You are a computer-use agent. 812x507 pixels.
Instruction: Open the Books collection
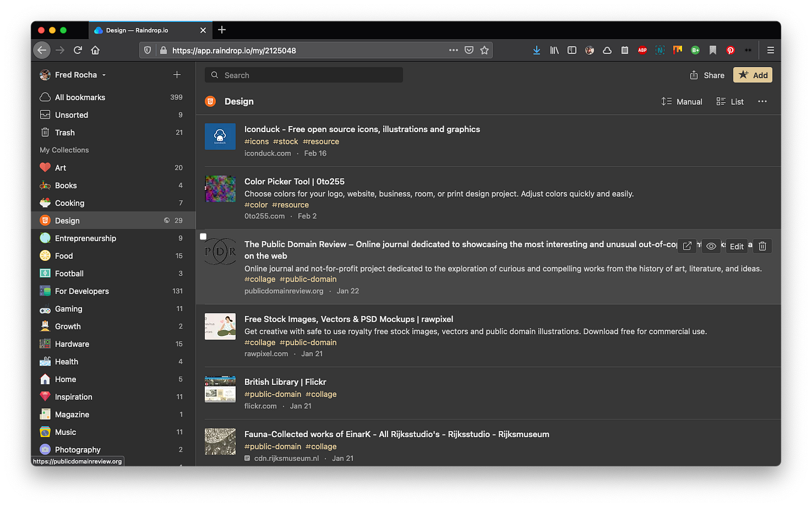[113, 185]
